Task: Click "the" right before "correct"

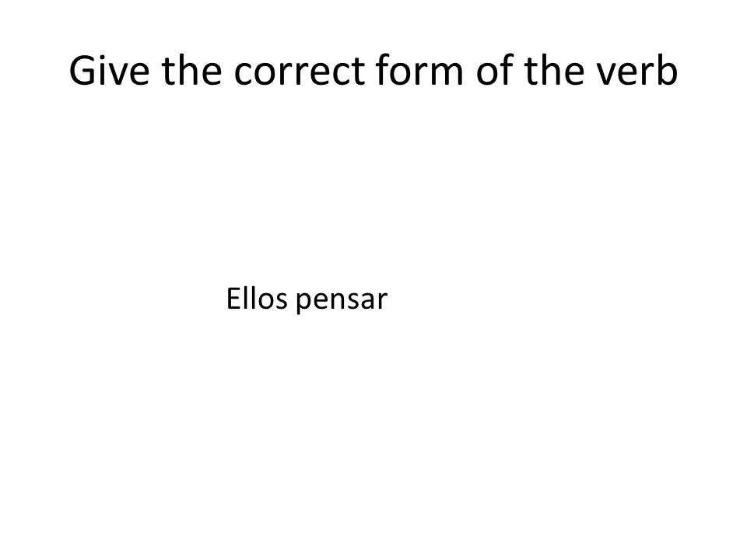Action: click(x=191, y=69)
